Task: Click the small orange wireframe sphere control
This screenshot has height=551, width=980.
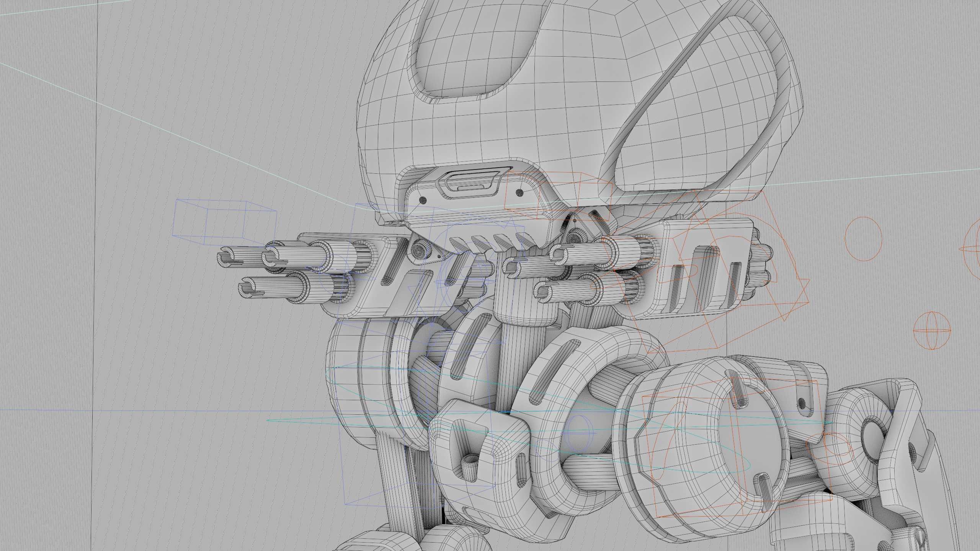Action: pyautogui.click(x=932, y=330)
